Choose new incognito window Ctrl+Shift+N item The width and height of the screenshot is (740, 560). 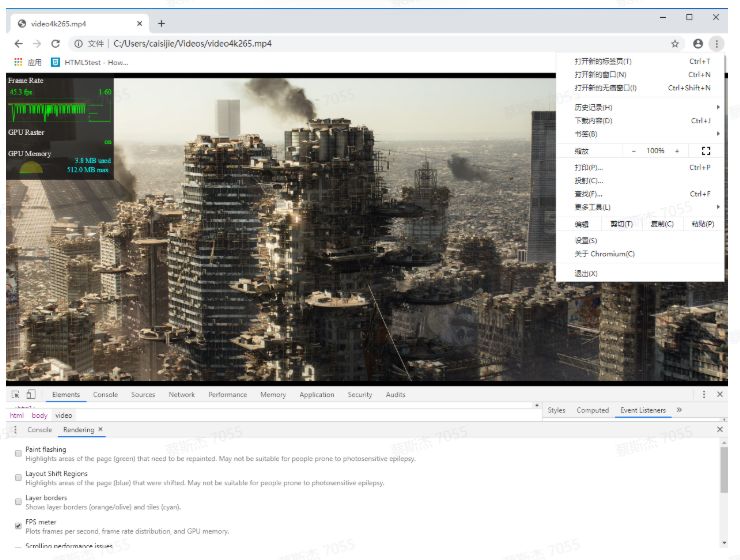point(640,88)
